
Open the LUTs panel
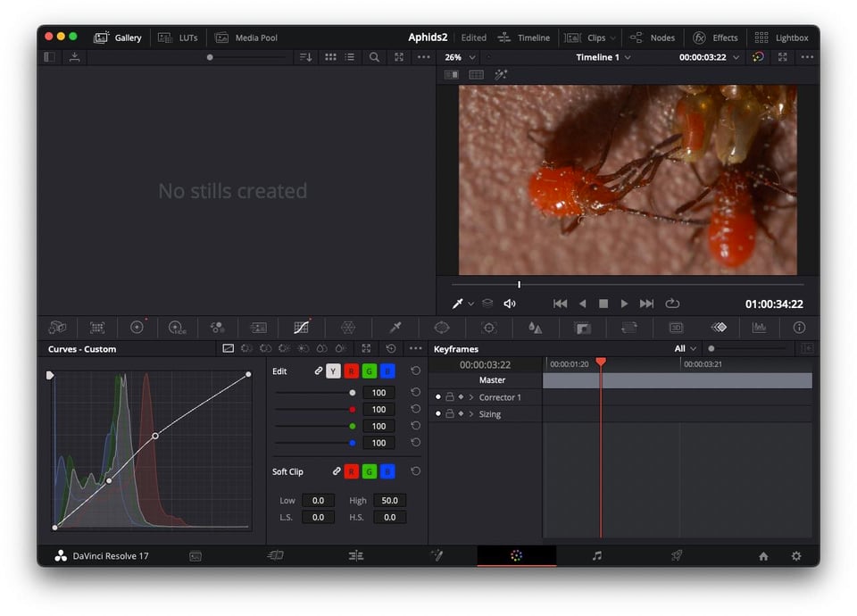(178, 37)
